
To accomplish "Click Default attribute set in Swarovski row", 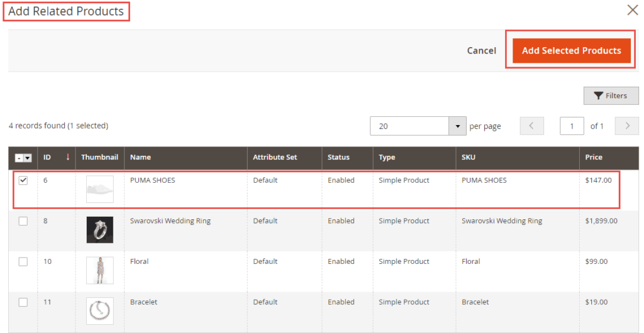I will [x=265, y=221].
